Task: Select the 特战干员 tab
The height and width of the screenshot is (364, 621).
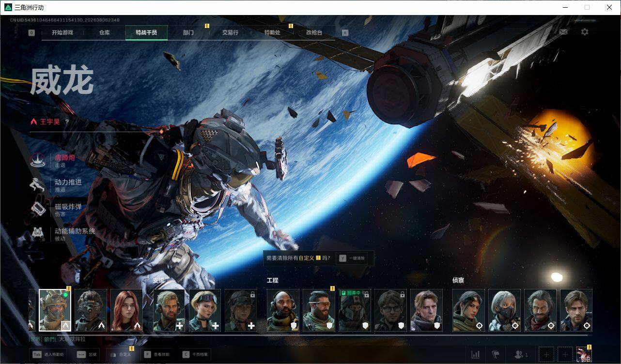Action: (146, 32)
